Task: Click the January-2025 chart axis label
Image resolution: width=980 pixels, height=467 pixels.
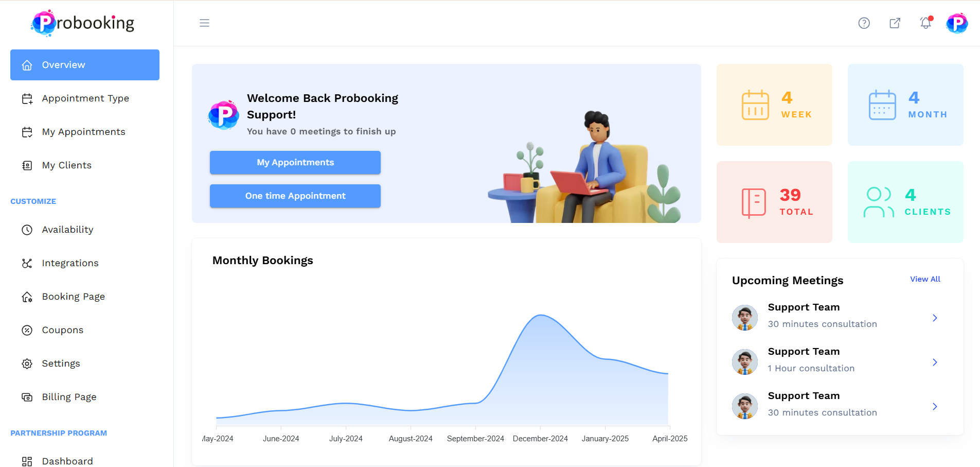Action: 605,439
